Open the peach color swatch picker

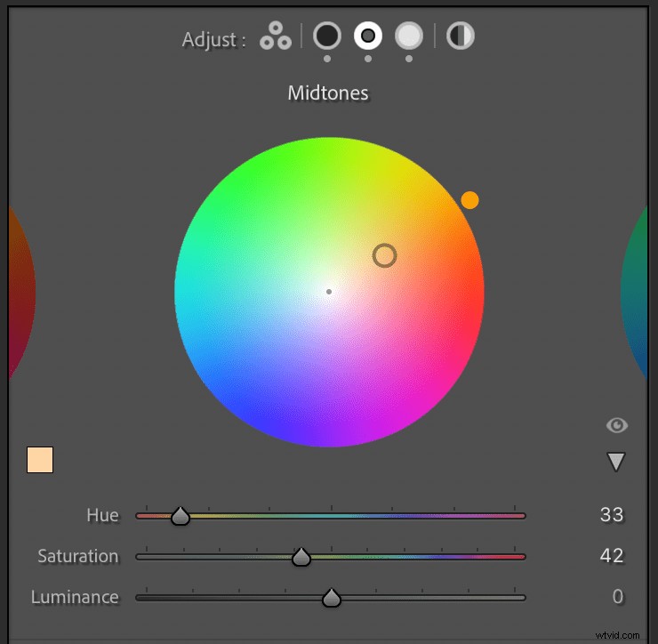[x=40, y=460]
